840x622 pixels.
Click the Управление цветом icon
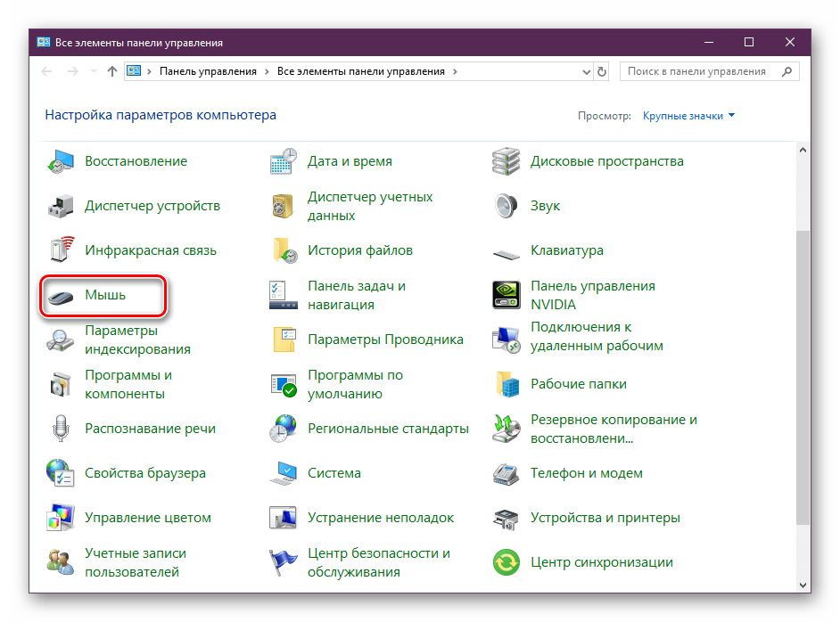click(61, 518)
